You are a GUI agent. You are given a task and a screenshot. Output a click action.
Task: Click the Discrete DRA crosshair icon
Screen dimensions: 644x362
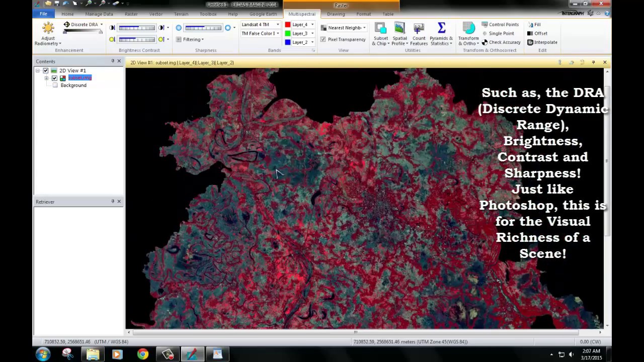coord(66,24)
